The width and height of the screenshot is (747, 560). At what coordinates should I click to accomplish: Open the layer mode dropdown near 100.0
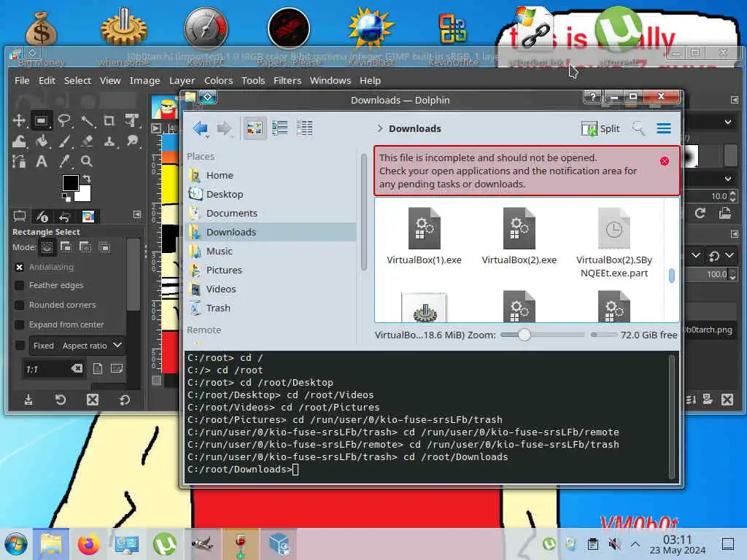695,256
